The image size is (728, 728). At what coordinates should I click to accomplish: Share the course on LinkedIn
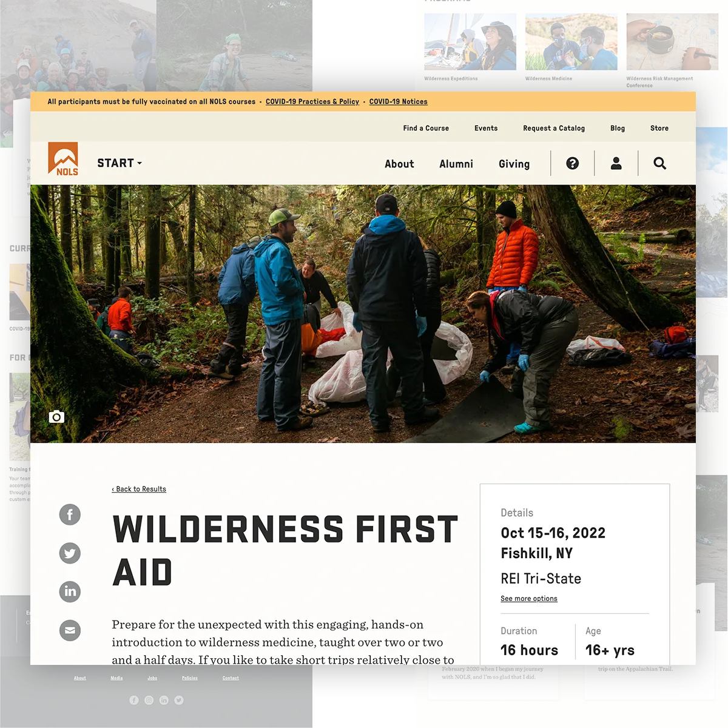pos(70,591)
